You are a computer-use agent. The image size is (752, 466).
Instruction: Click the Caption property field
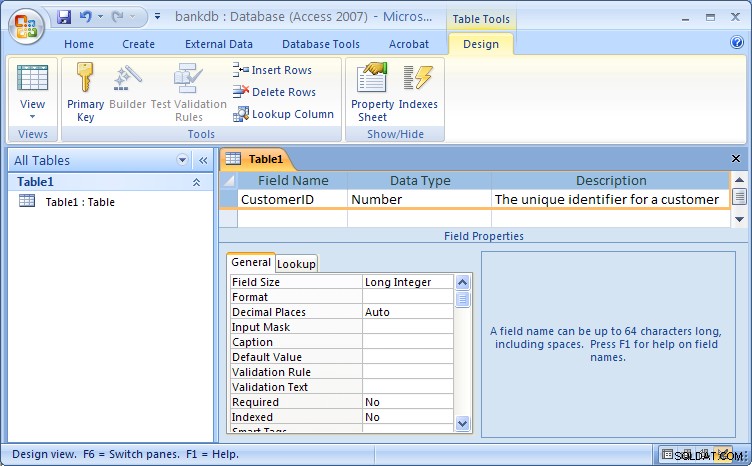coord(408,342)
